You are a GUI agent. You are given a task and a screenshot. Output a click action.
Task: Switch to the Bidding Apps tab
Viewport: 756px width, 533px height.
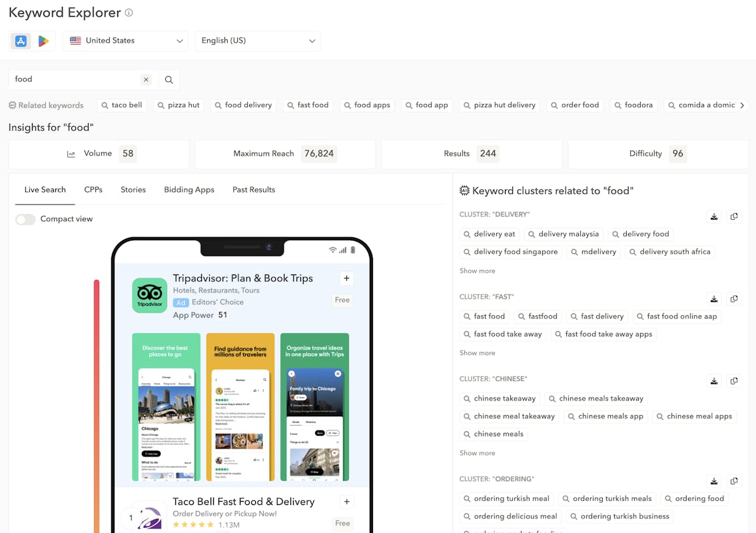coord(189,190)
